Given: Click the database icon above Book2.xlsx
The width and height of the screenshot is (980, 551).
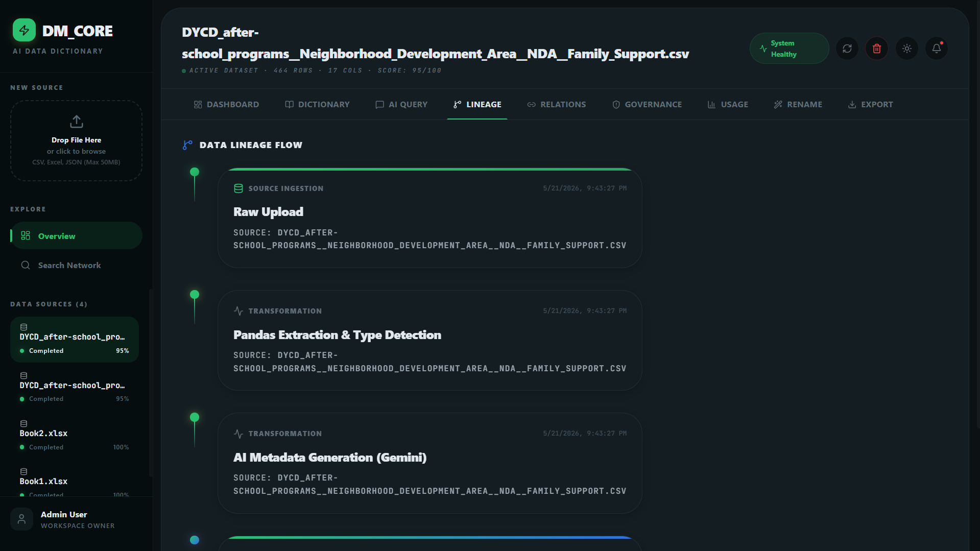Looking at the screenshot, I should coord(23,423).
